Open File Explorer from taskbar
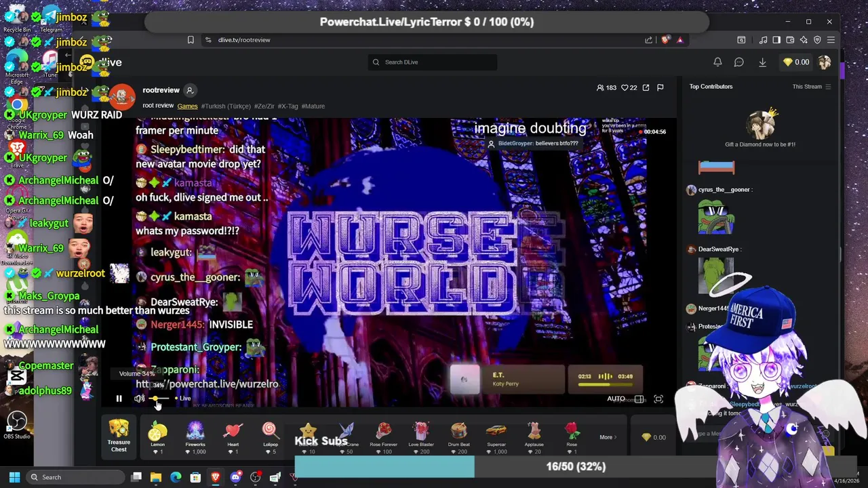Screen dimensions: 868x488 pyautogui.click(x=156, y=477)
